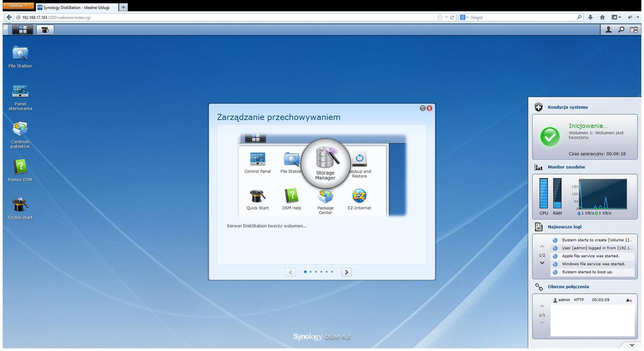The image size is (644, 351).
Task: Open Najnowsze logi widget title
Action: (x=565, y=227)
